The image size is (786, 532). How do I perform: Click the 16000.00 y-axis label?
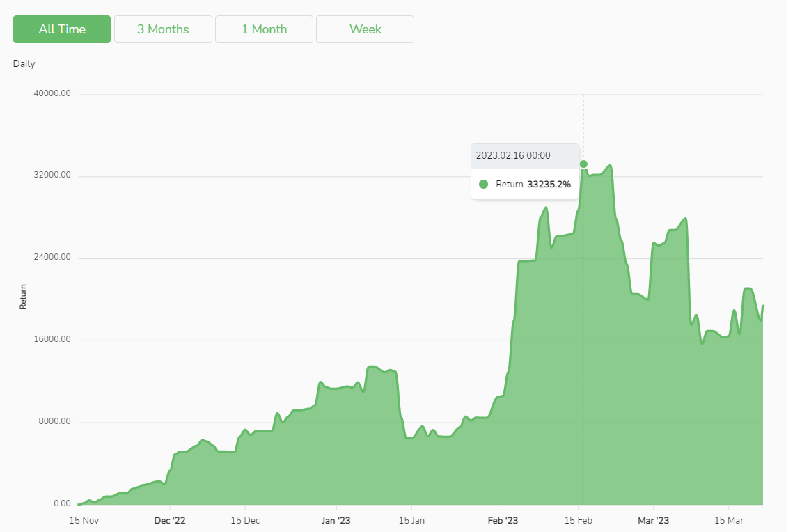pos(52,340)
